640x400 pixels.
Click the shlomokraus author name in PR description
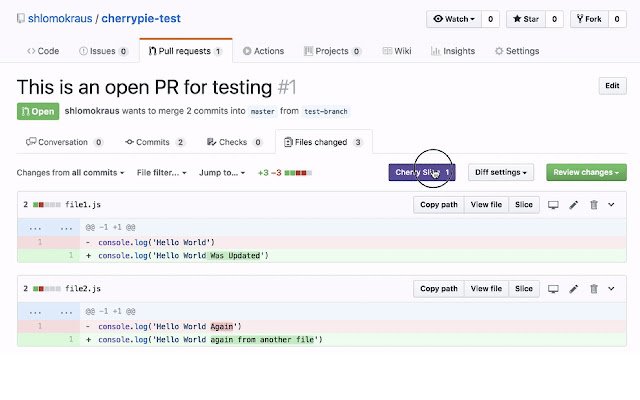coord(92,111)
